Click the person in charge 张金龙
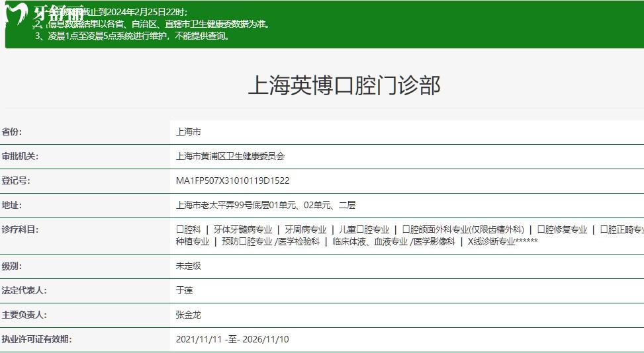Viewport: 644px width, 353px height. coord(189,315)
